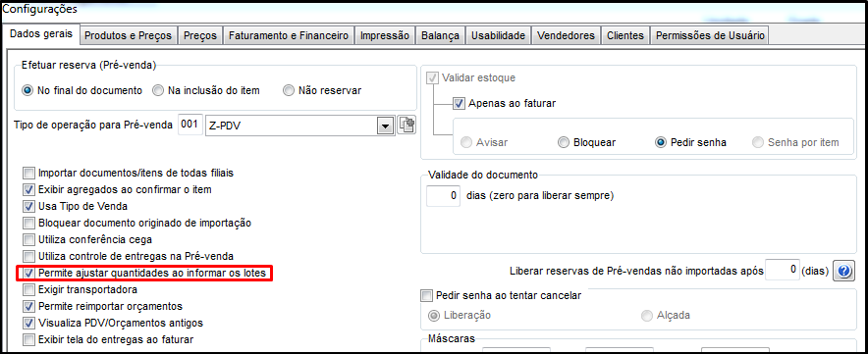Open the Faturamento e Financeiro tab

289,36
